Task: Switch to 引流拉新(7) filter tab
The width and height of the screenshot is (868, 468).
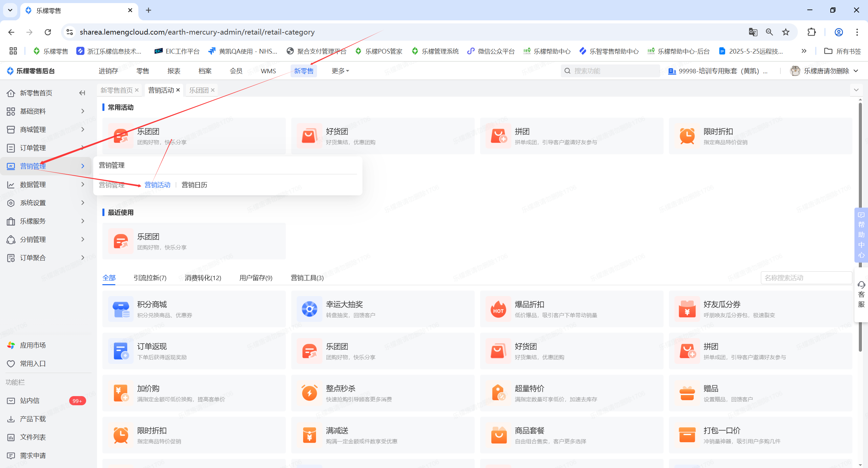Action: [150, 278]
